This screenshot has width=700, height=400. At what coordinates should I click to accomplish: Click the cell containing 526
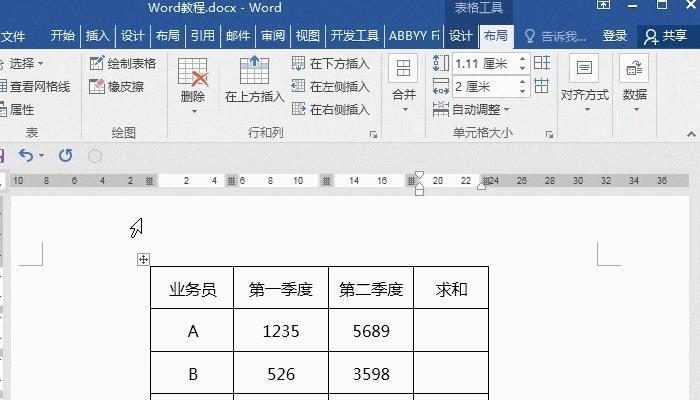(281, 373)
